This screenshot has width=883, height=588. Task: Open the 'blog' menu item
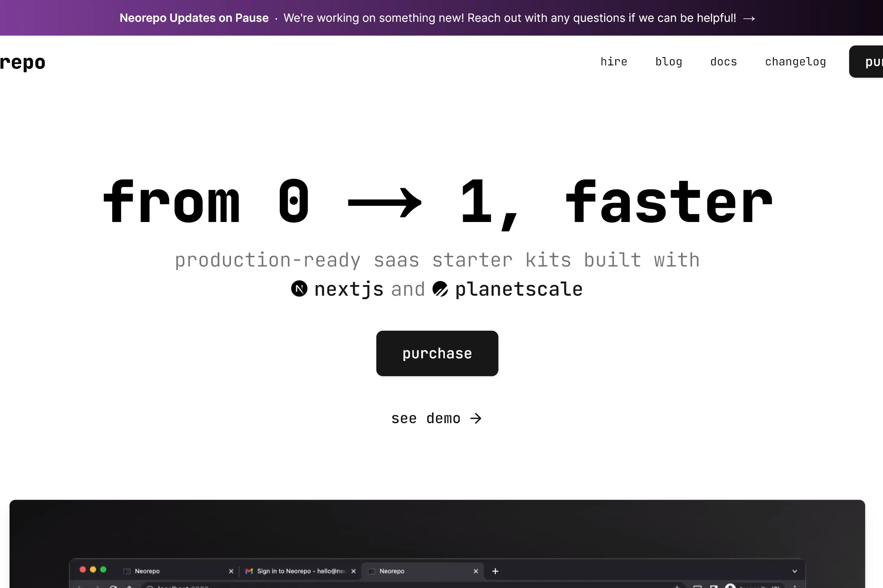pos(669,61)
